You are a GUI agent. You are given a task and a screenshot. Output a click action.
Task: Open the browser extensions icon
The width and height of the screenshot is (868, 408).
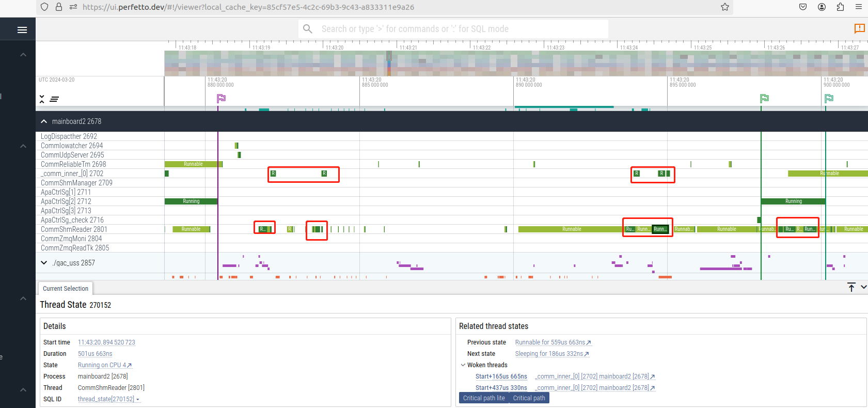(840, 7)
